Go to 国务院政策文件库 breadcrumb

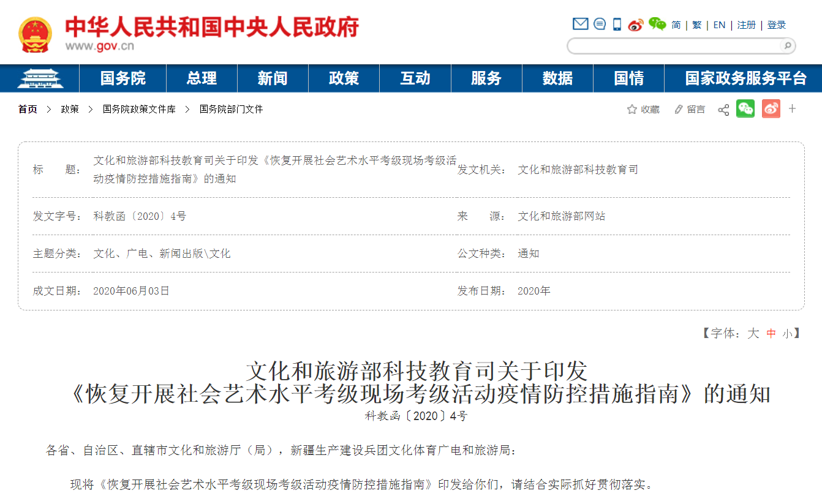coord(139,109)
